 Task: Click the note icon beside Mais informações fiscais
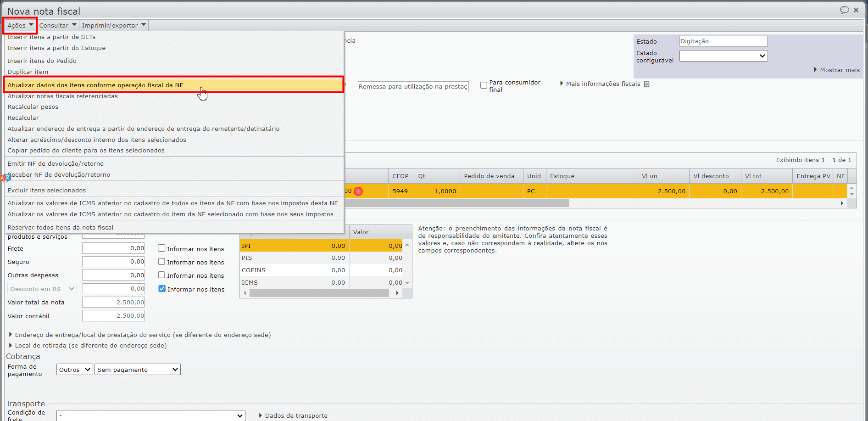point(646,84)
